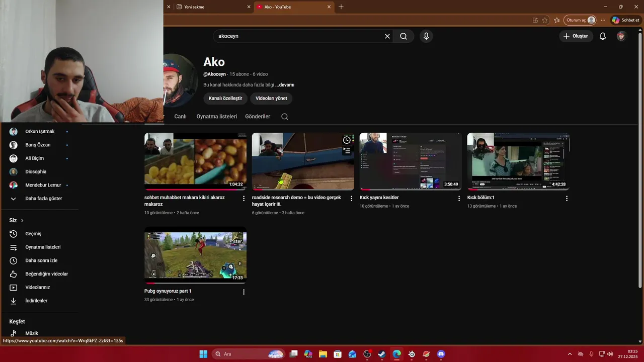Open Oynatma listeleri in the sidebar

coord(43,247)
